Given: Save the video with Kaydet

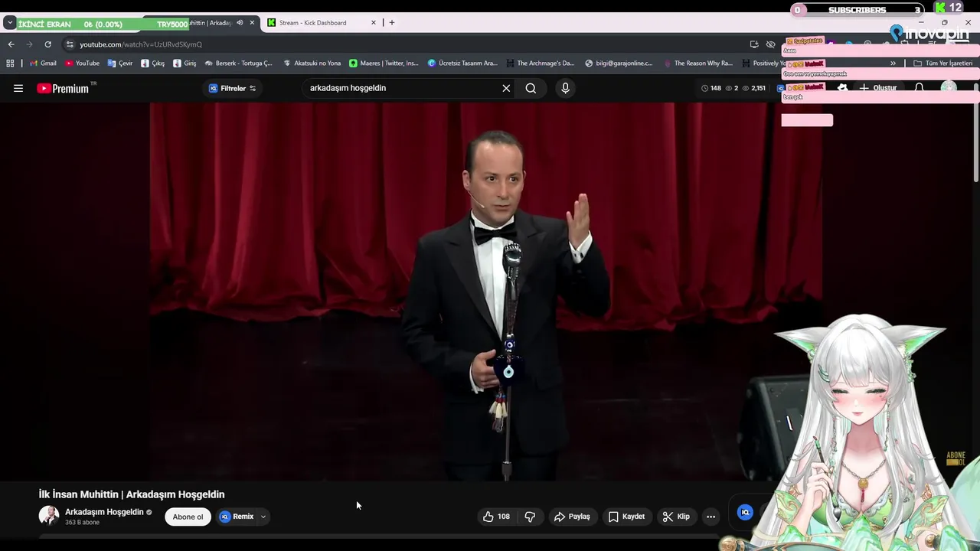Looking at the screenshot, I should coord(626,517).
